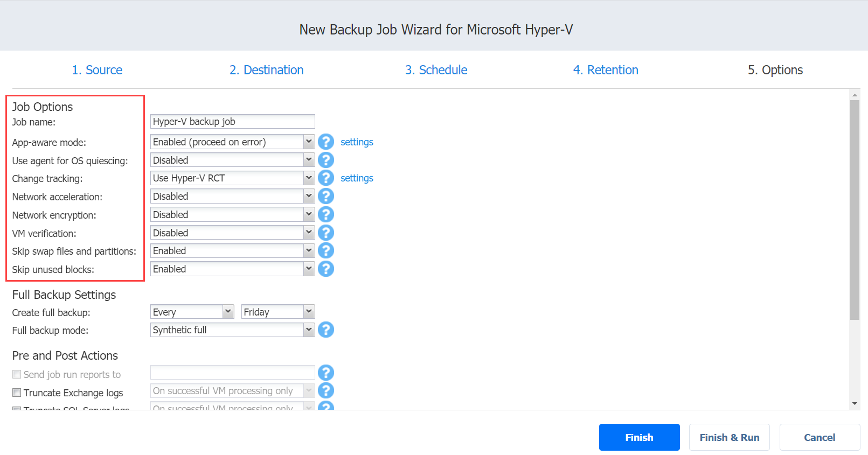Open help for Full backup mode
The width and height of the screenshot is (868, 455).
[x=326, y=330]
